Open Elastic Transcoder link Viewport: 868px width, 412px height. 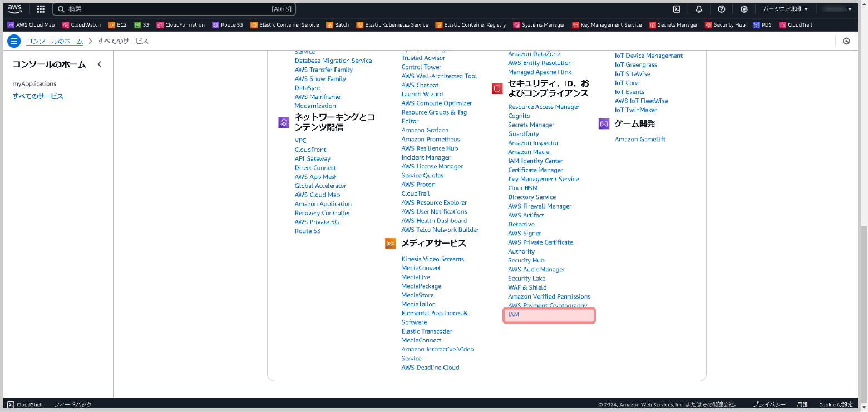pos(427,331)
